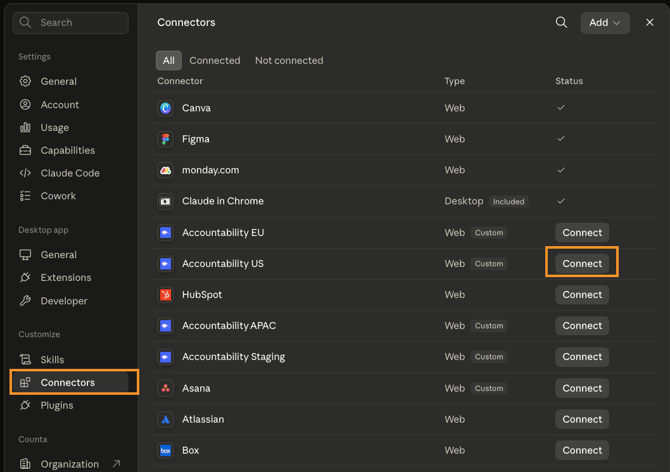Select Connectors in sidebar
The image size is (670, 472).
[71, 382]
